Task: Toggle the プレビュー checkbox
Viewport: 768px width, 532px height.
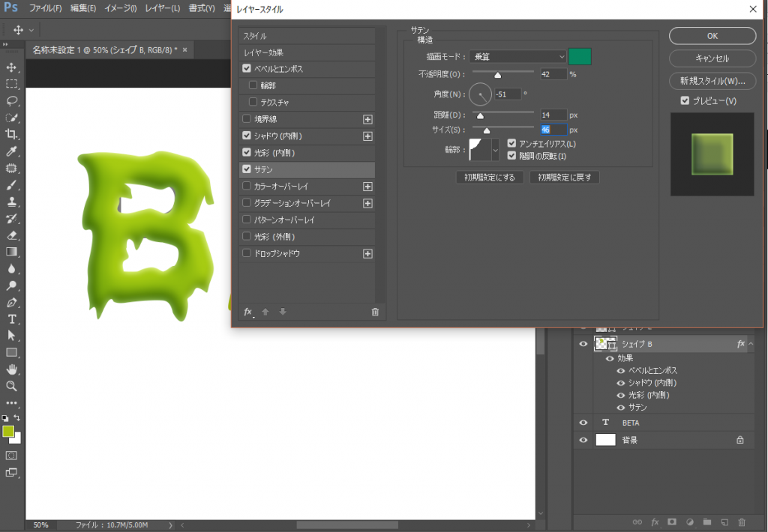Action: click(x=685, y=100)
